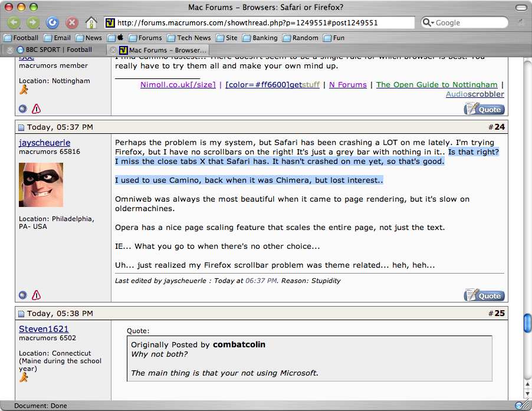
Task: Click the scrollbar down arrow
Action: (528, 393)
